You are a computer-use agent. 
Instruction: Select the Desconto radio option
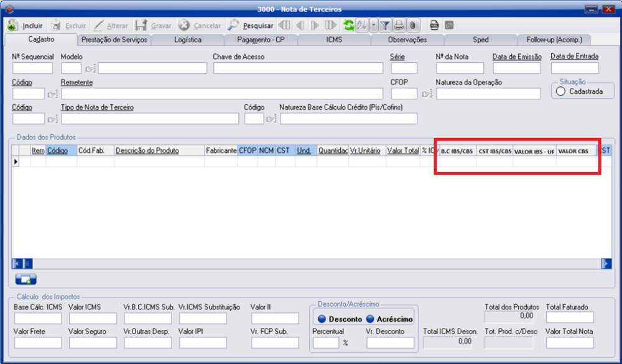click(x=322, y=319)
